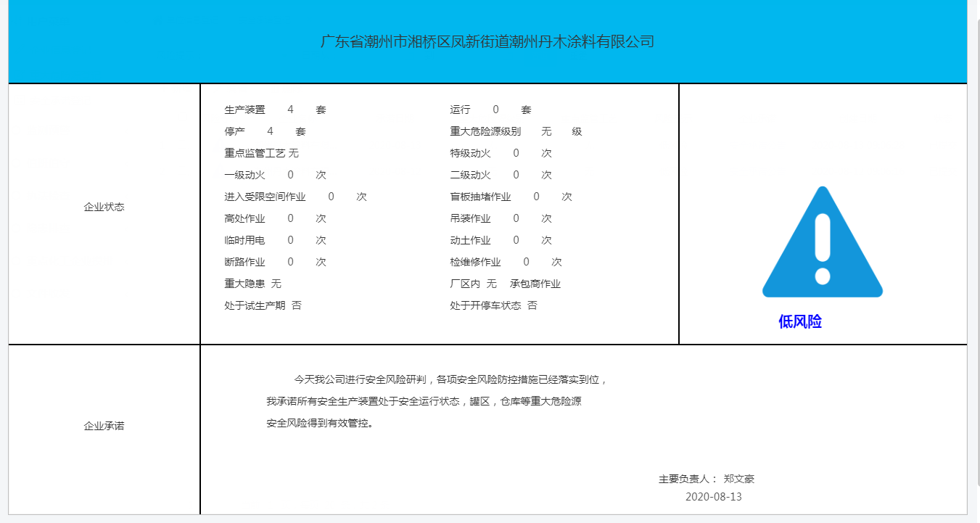Select the 企业承诺 row label

(104, 426)
